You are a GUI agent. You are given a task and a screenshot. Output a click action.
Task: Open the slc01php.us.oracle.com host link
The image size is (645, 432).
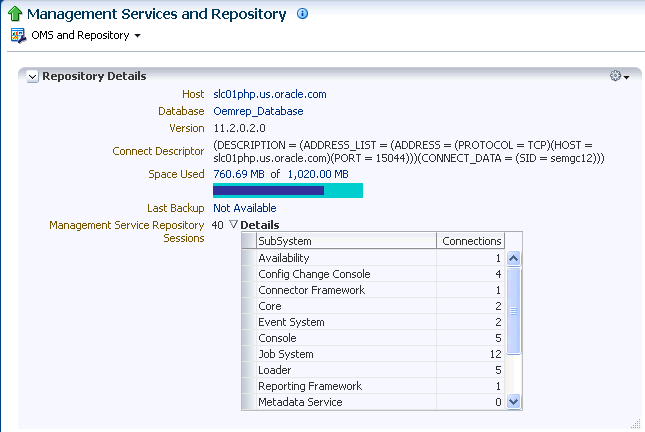pyautogui.click(x=270, y=94)
